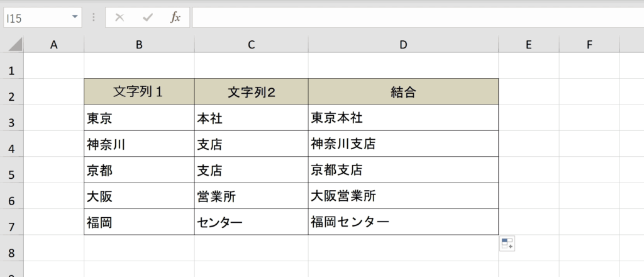Screen dimensions: 644x277
Task: Click the Select All corner triangle
Action: pyautogui.click(x=16, y=44)
